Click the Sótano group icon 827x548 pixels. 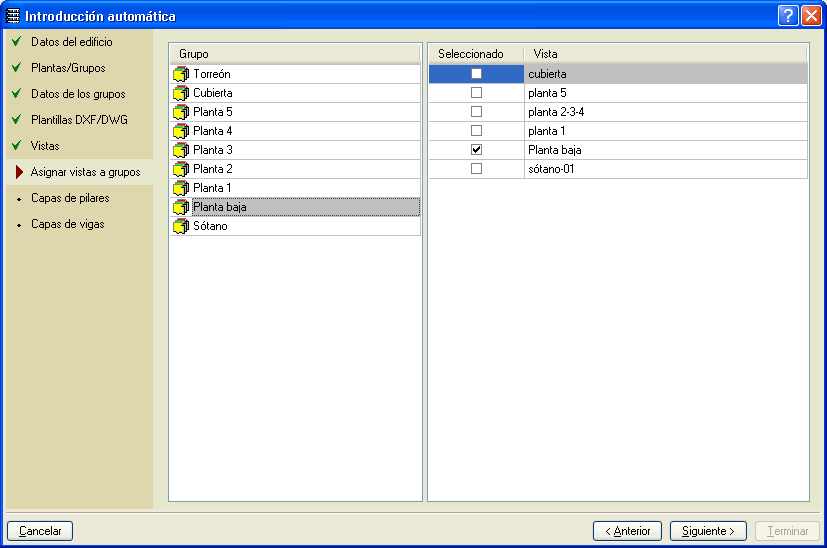tap(180, 226)
